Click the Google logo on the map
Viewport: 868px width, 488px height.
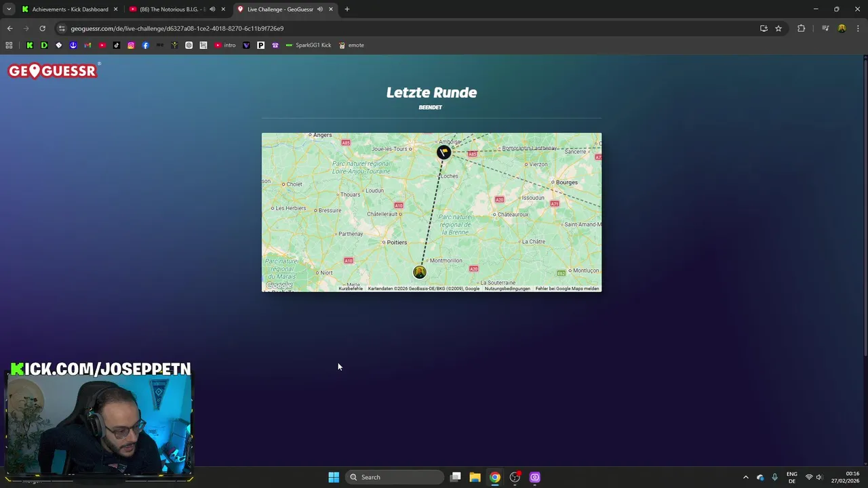click(279, 286)
